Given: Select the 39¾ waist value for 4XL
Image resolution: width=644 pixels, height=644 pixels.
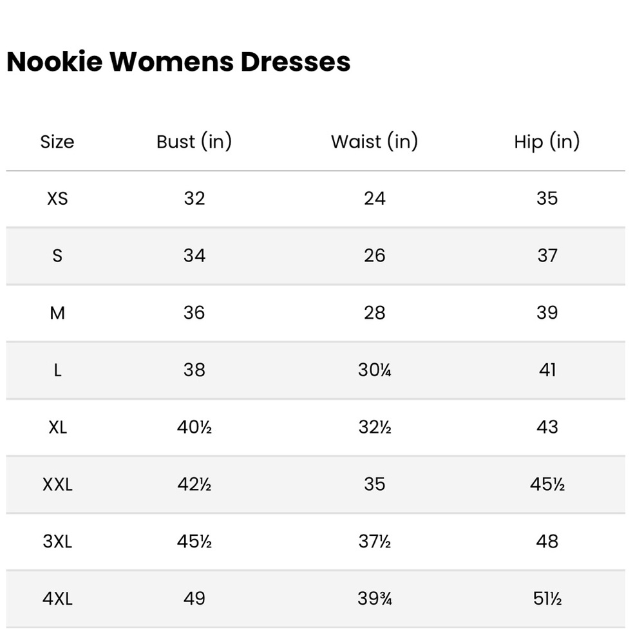Looking at the screenshot, I should (375, 598).
